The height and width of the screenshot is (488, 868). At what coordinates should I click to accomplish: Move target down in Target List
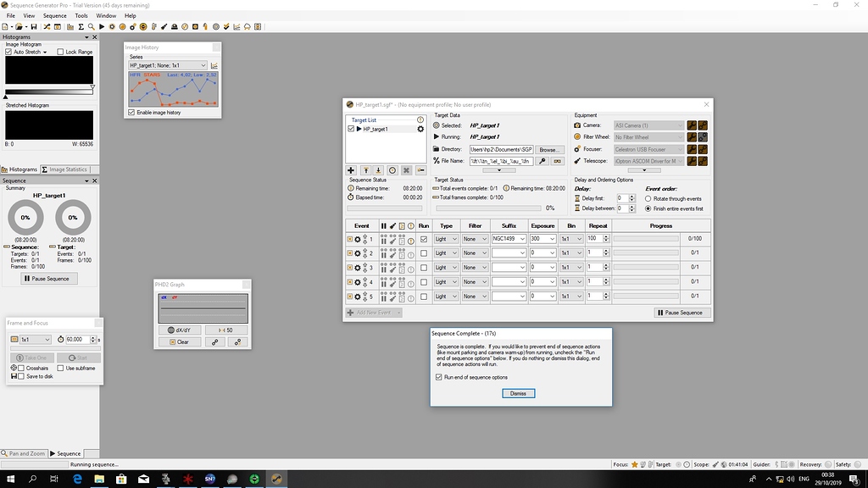pos(378,170)
